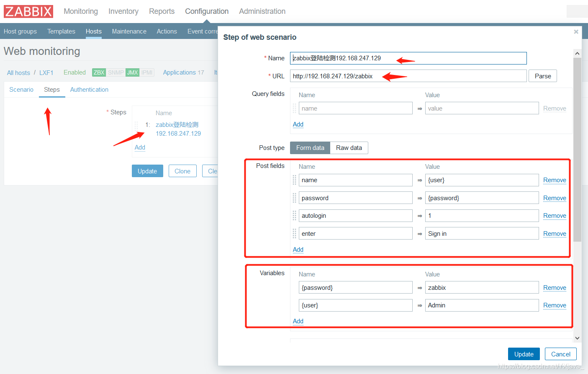Click the IPMI availability badge
This screenshot has height=374, width=588.
(147, 72)
